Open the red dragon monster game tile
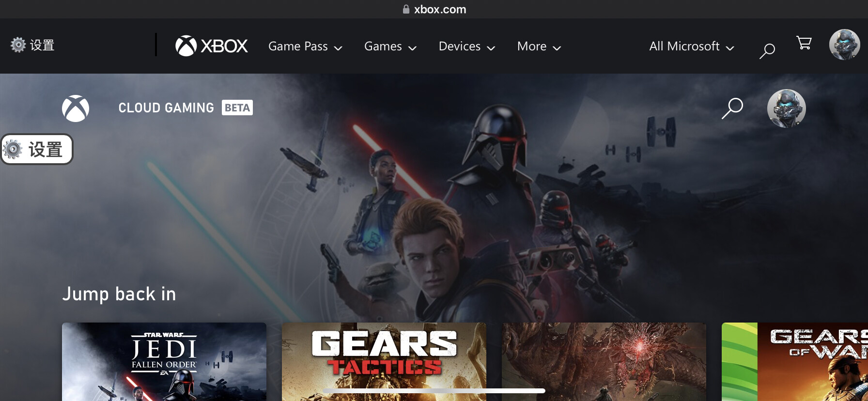 point(604,362)
